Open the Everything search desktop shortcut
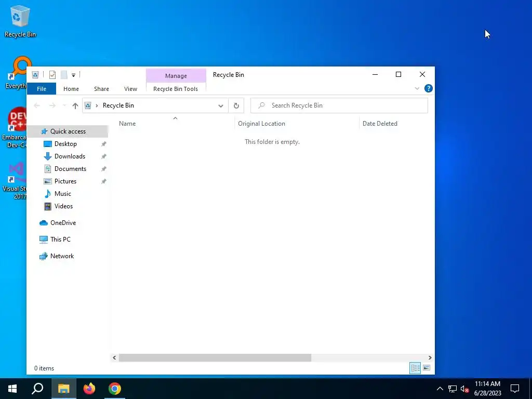This screenshot has height=399, width=532. click(x=16, y=73)
